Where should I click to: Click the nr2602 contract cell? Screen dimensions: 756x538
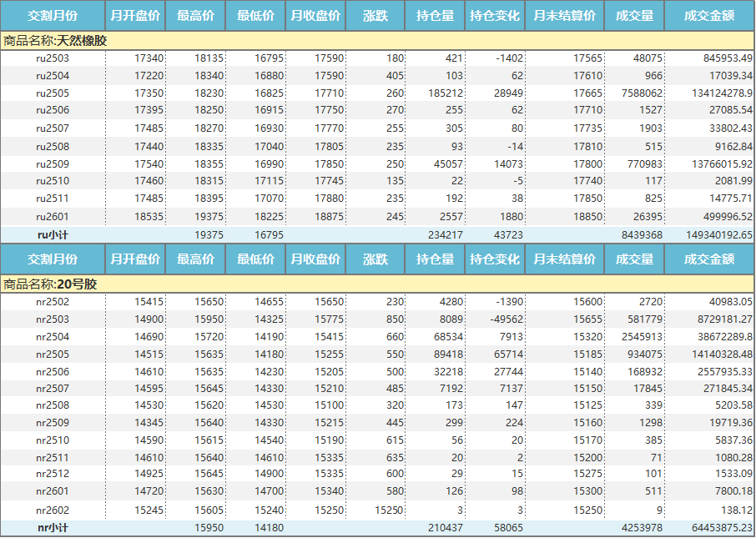coord(53,510)
